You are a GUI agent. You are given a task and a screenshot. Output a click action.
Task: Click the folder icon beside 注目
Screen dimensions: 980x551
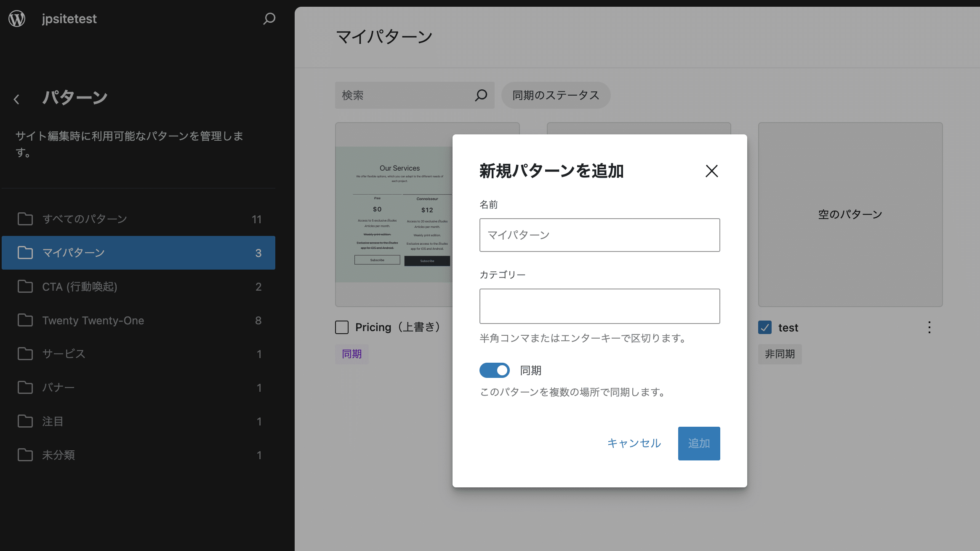[x=25, y=421]
